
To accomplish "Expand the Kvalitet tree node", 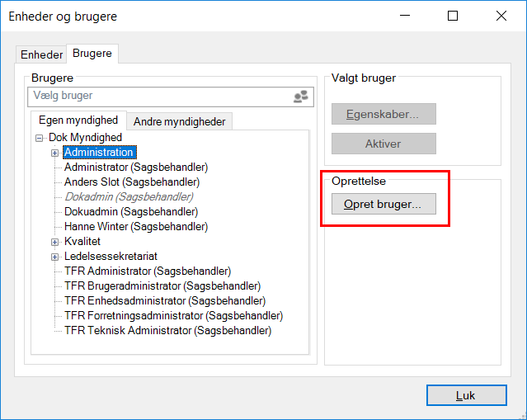I will (x=55, y=242).
